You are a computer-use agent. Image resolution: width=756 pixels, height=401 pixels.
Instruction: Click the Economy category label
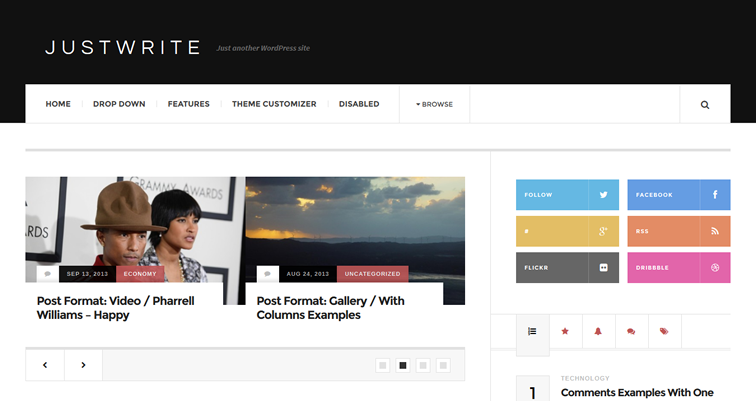(x=140, y=273)
